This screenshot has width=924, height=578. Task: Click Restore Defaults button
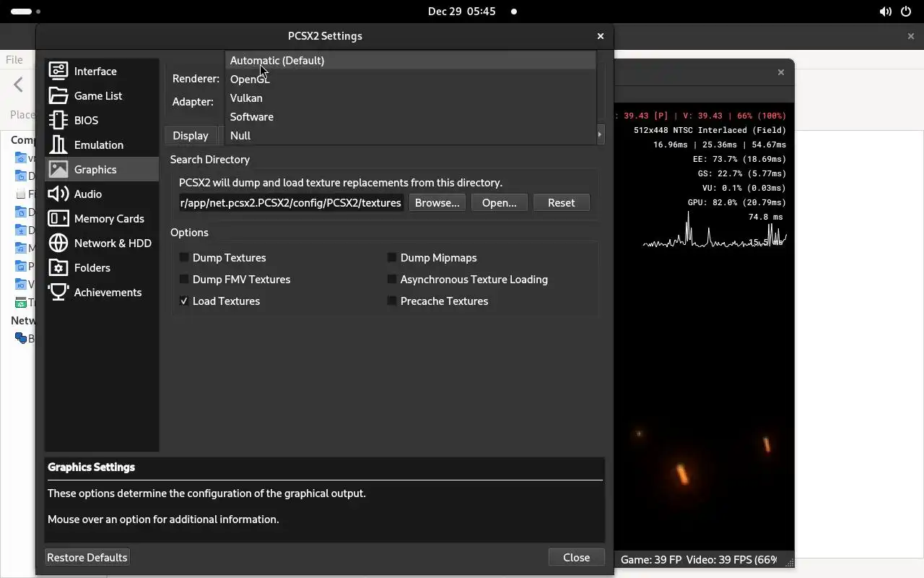(x=87, y=557)
